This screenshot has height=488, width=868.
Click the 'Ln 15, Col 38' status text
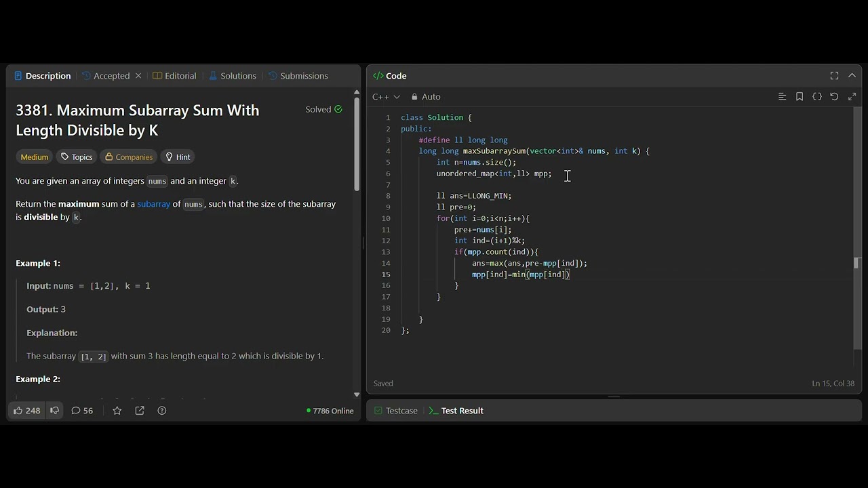pos(833,384)
